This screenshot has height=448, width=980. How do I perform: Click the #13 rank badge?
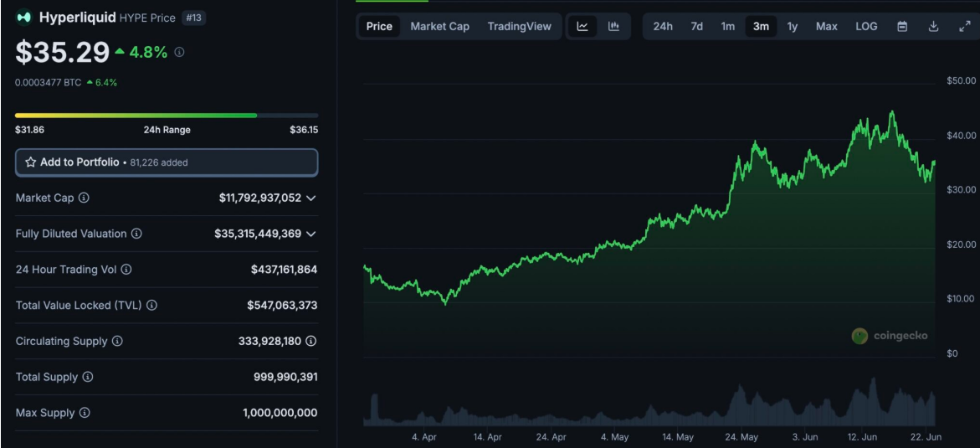(x=194, y=18)
